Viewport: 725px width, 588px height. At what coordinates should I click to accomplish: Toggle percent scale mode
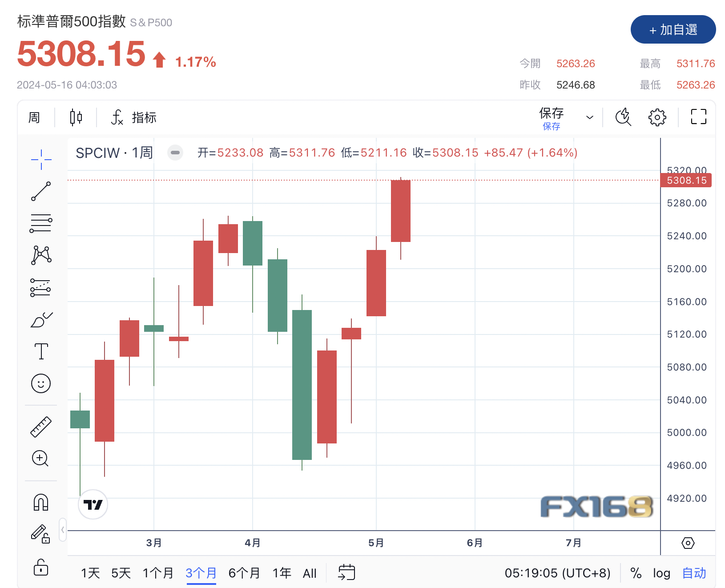coord(636,573)
